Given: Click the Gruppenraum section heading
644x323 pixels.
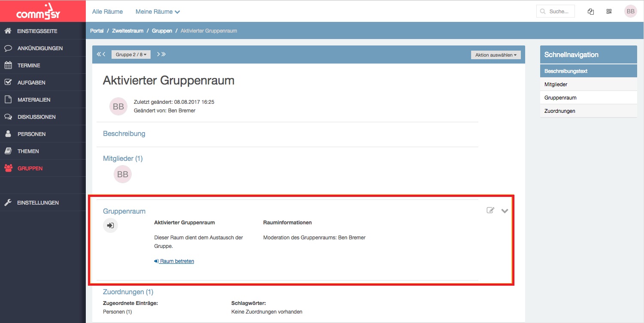Looking at the screenshot, I should [x=124, y=211].
